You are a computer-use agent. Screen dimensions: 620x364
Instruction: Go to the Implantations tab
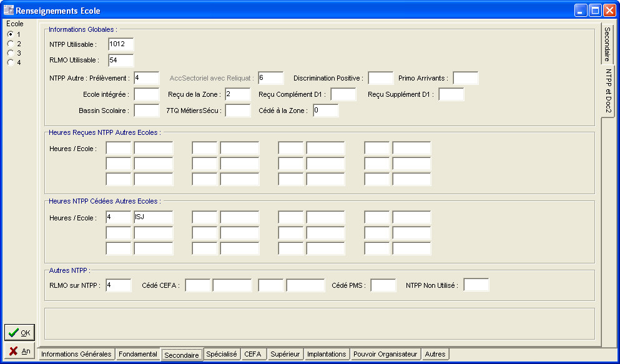coord(327,354)
